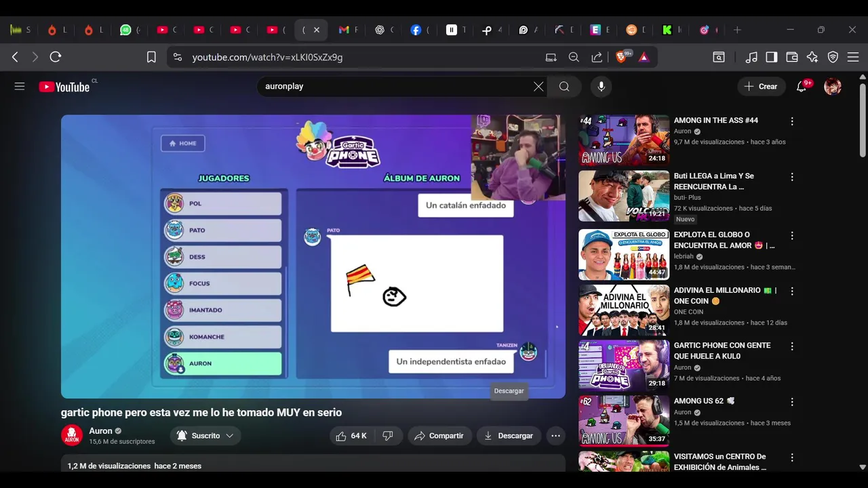The height and width of the screenshot is (488, 868).
Task: Open the Brave Rewards triangle icon
Action: point(644,57)
